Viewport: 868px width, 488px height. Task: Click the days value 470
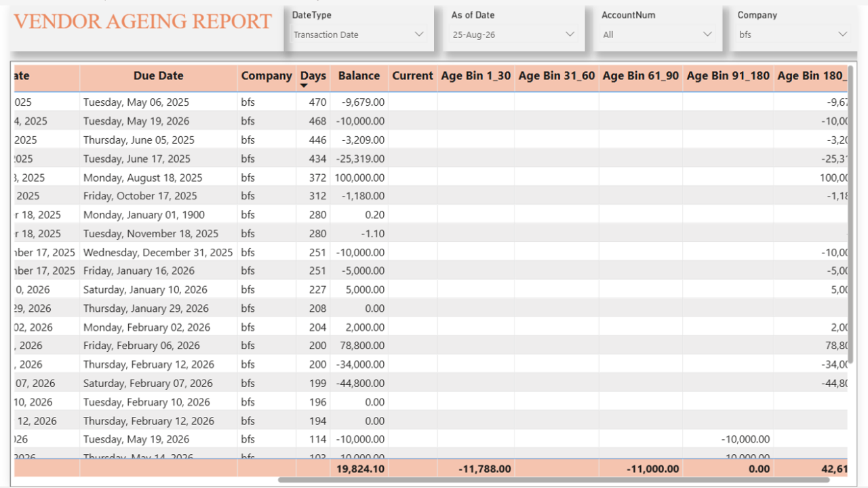click(317, 102)
